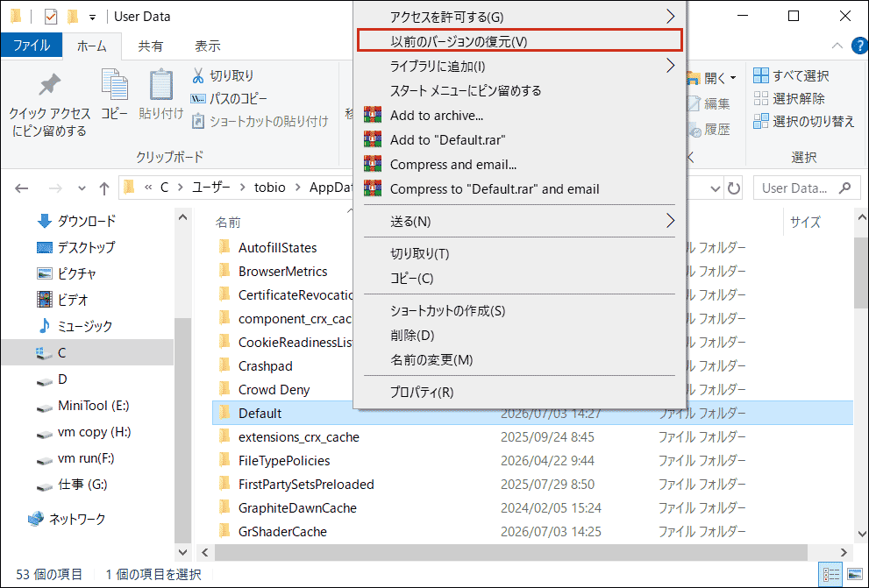The image size is (869, 588).
Task: Expand アクセスを許可する submenu arrow
Action: [x=670, y=17]
